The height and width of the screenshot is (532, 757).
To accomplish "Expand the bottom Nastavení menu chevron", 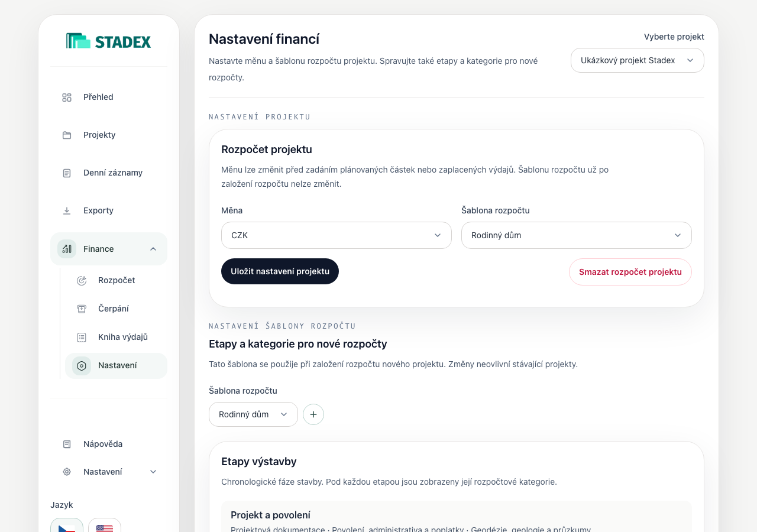I will click(153, 472).
